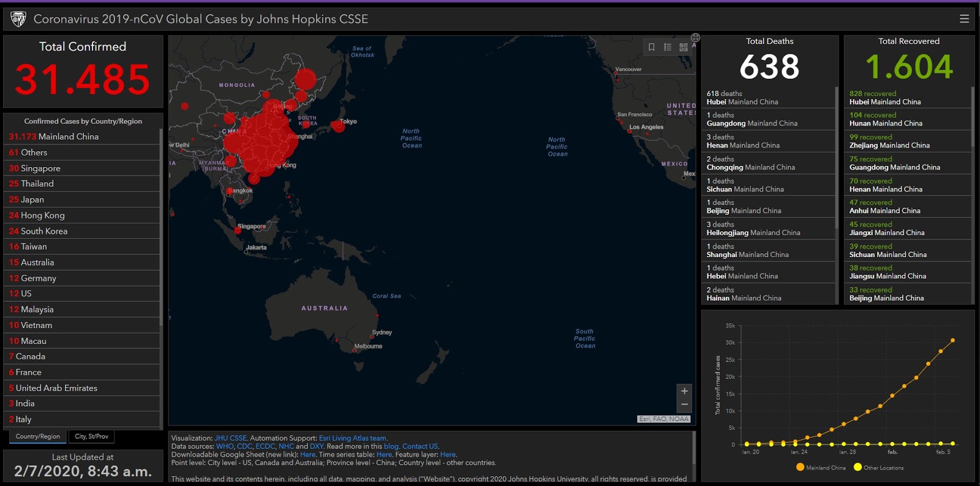The width and height of the screenshot is (980, 486).
Task: Click the highest orange point on chart
Action: 952,340
